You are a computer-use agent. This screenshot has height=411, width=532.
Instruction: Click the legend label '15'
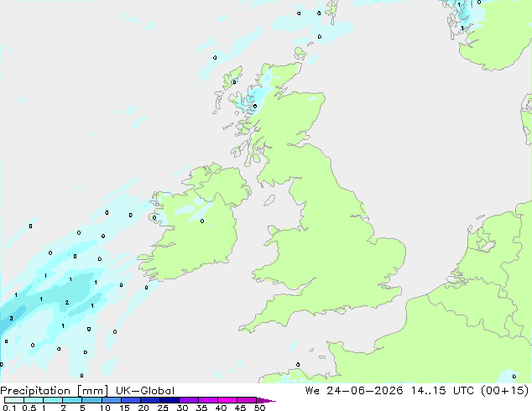click(x=124, y=408)
